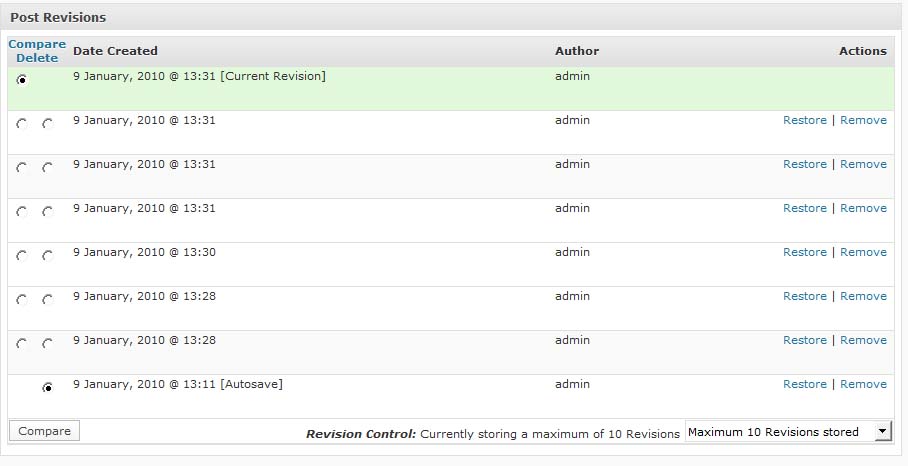The height and width of the screenshot is (466, 908).
Task: Remove the revision directly below Current Revision
Action: point(863,120)
